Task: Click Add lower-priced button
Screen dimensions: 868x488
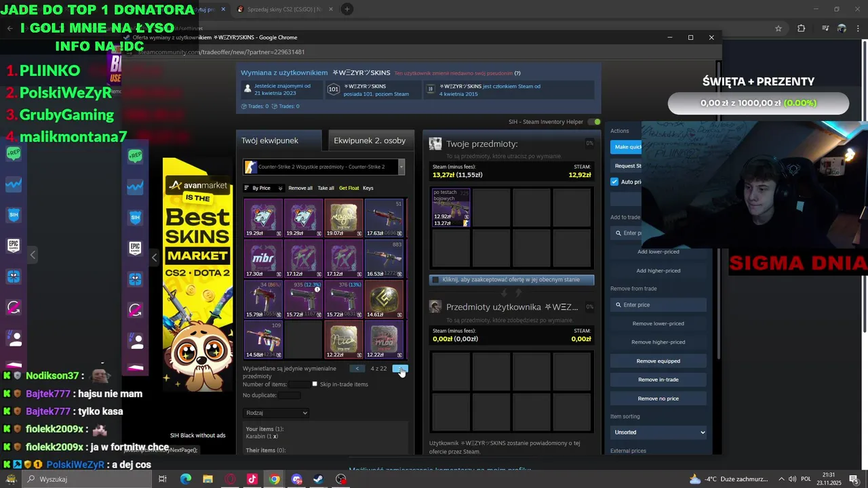Action: [x=658, y=251]
